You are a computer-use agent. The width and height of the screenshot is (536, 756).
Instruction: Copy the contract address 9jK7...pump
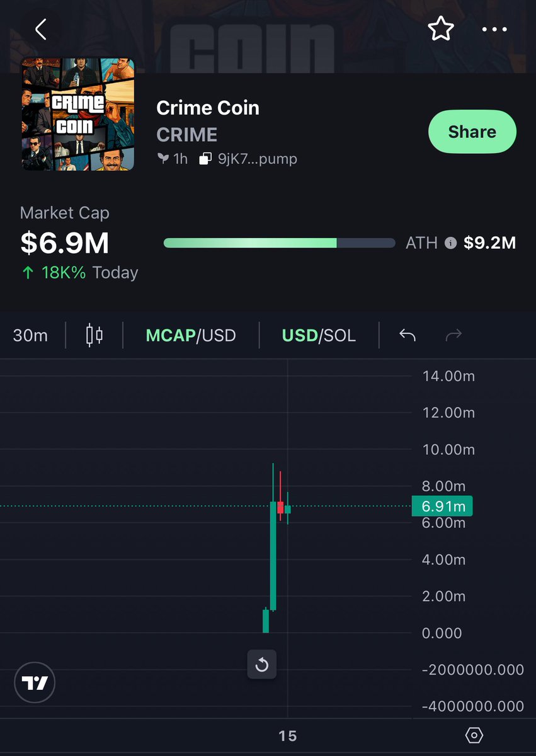pos(248,159)
